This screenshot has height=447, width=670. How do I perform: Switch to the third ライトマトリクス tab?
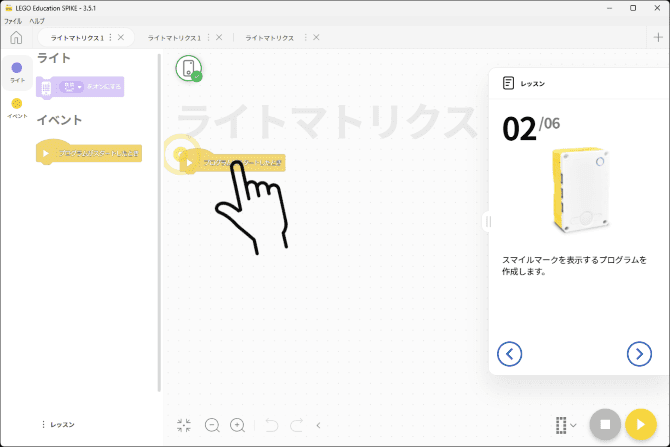[270, 38]
